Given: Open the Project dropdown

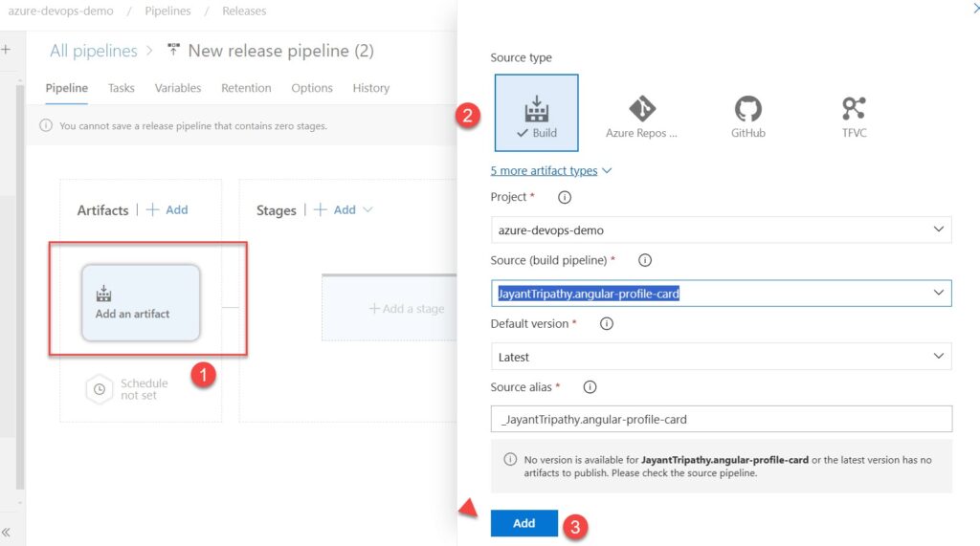Looking at the screenshot, I should tap(722, 229).
